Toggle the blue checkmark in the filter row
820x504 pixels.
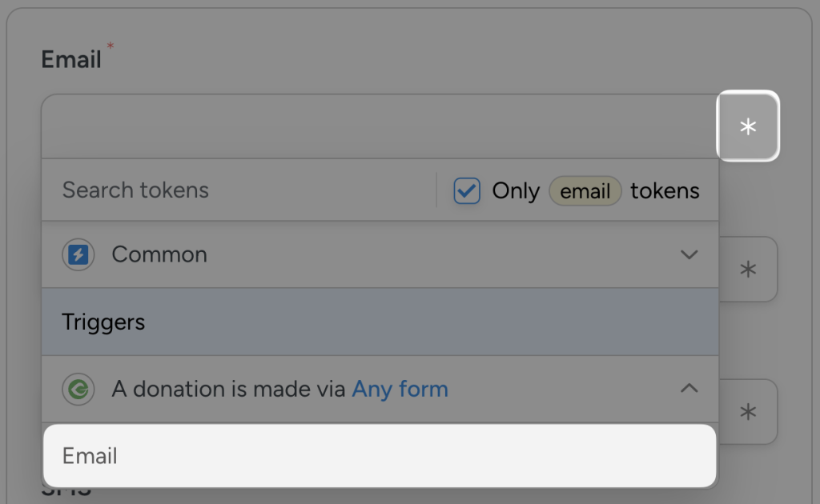click(467, 190)
